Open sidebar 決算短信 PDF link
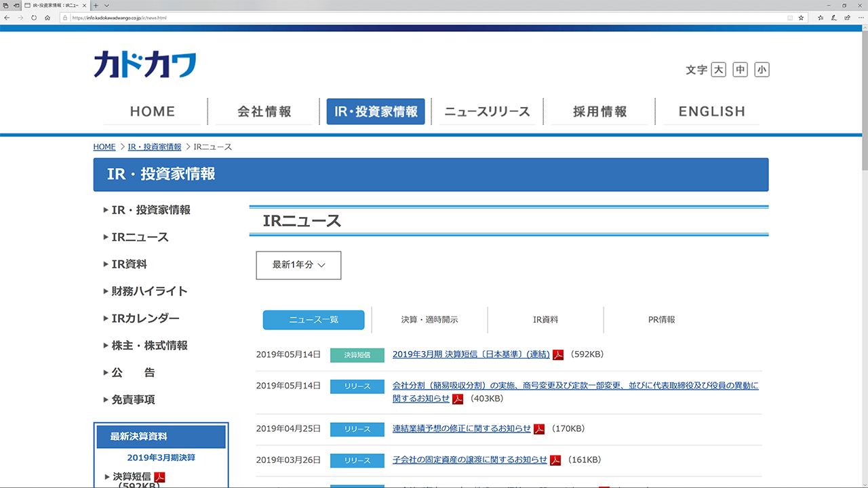868x488 pixels. pyautogui.click(x=132, y=477)
